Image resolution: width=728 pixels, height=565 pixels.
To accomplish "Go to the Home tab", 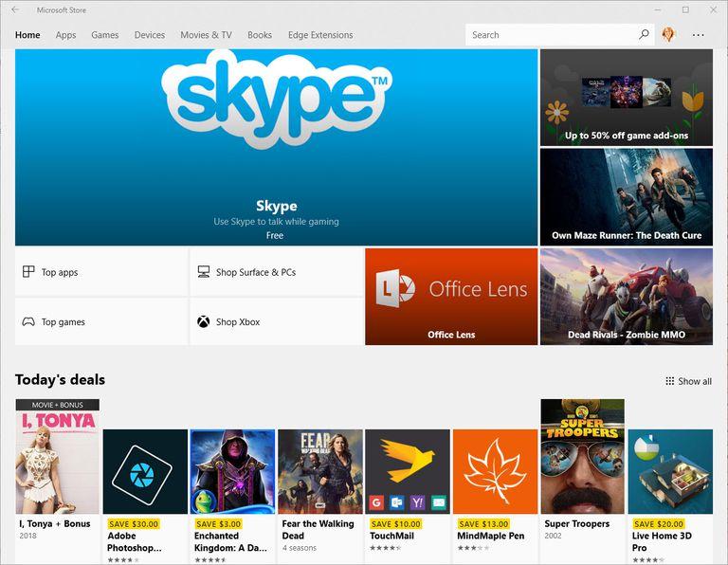I will click(x=27, y=35).
